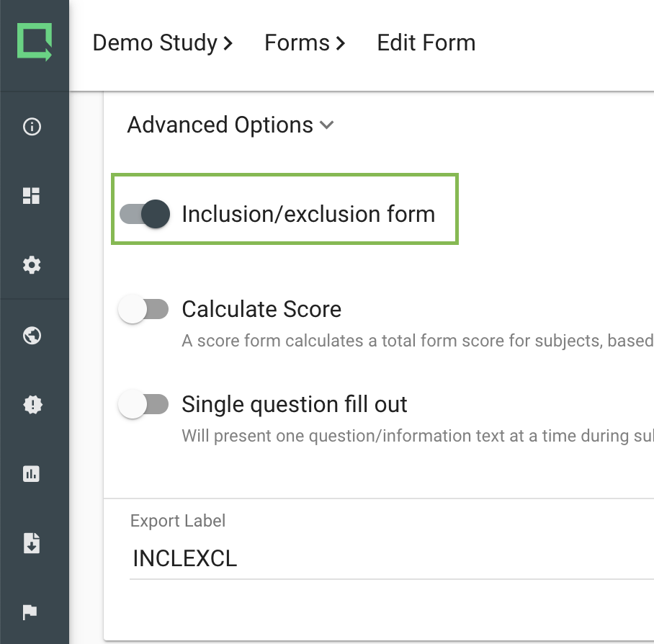Turn on Single question fill out
Screen dimensions: 654x644
pyautogui.click(x=143, y=404)
